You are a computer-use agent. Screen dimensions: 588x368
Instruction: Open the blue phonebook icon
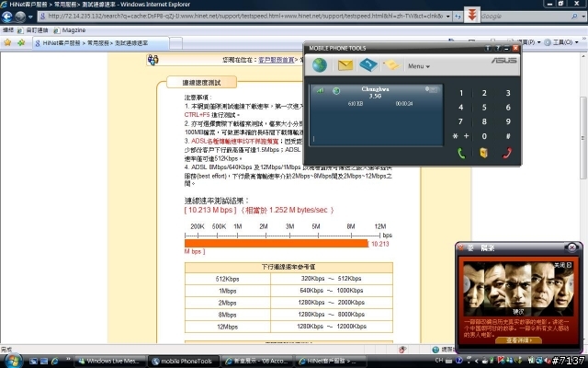(x=368, y=65)
